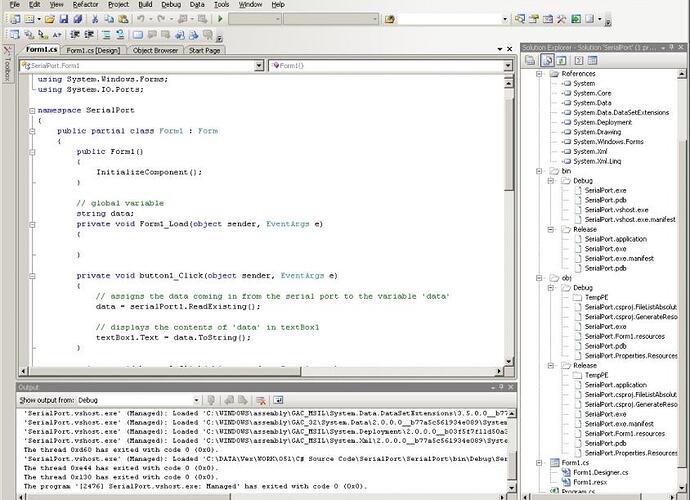Click the Solution Explorer Properties icon
Viewport: 690px width, 500px height.
(x=530, y=61)
